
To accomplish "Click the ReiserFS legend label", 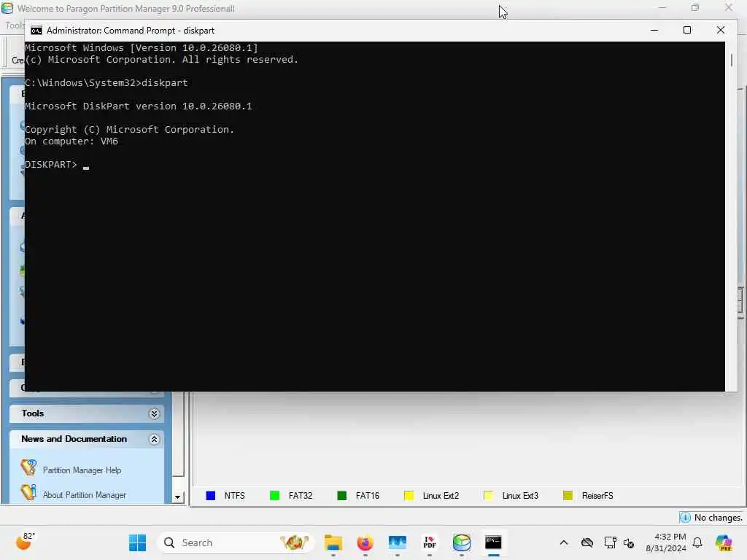I will [597, 496].
